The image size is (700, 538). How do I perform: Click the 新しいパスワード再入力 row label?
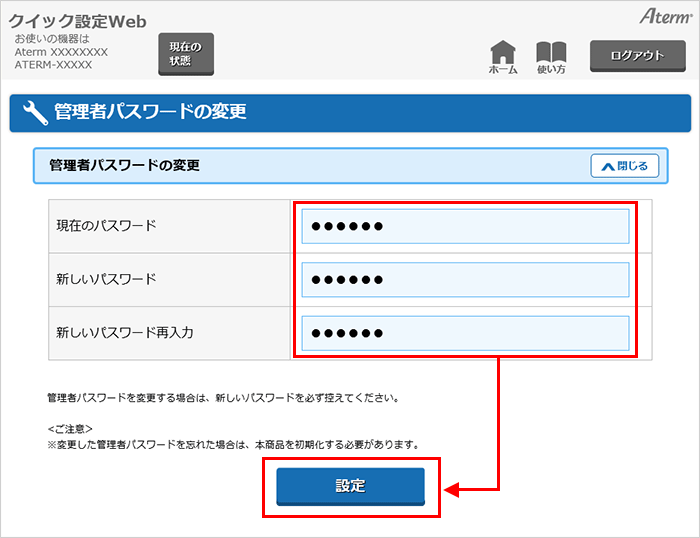pos(125,332)
